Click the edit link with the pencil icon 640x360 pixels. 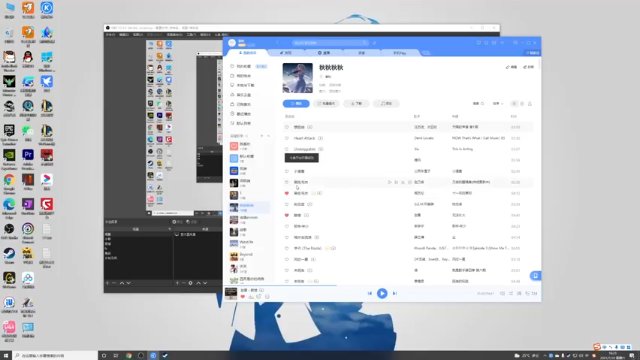pos(511,67)
